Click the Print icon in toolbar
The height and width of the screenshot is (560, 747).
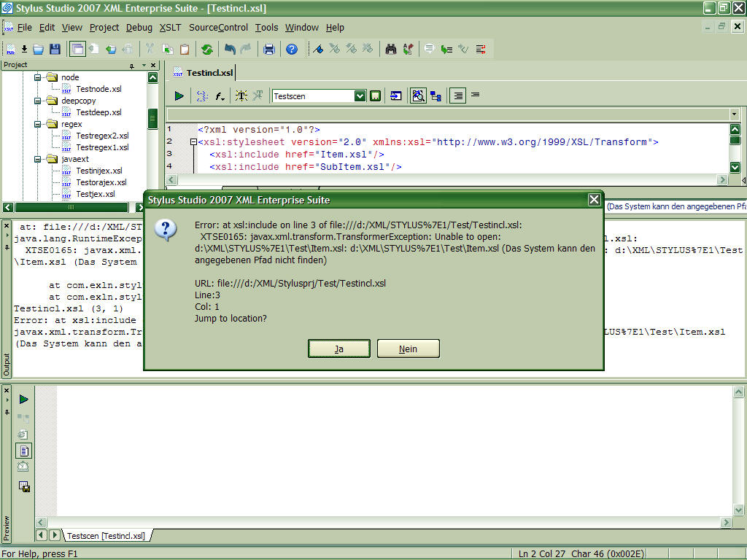[269, 50]
